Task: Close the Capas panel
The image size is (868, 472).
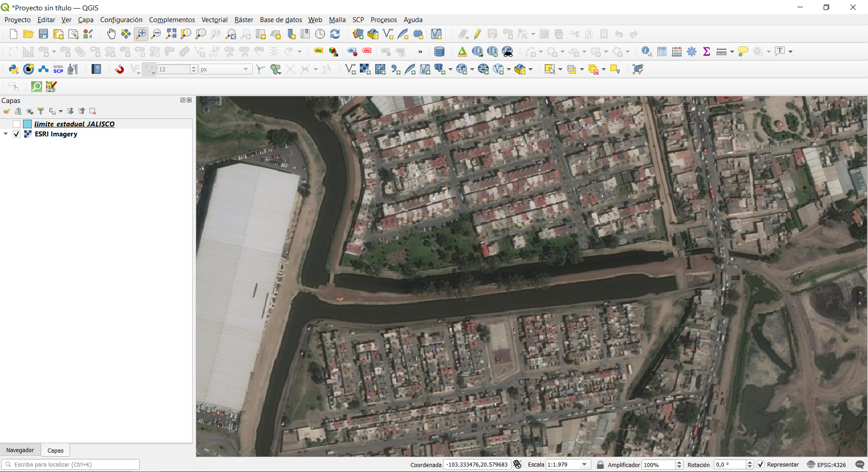Action: coord(189,100)
